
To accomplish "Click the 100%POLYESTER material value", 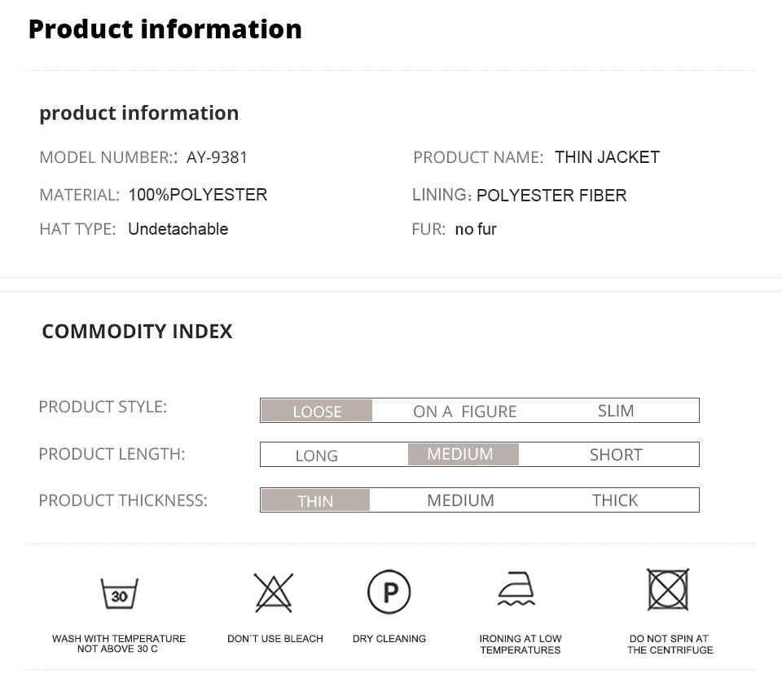I will pyautogui.click(x=198, y=195).
